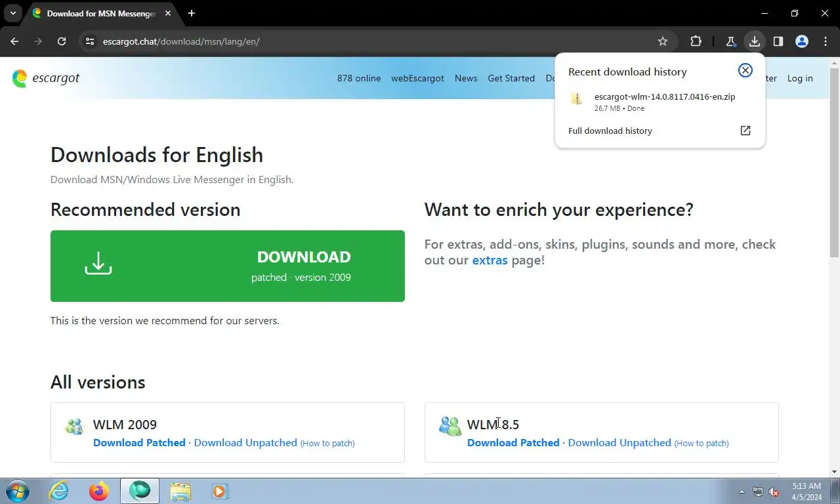Viewport: 840px width, 504px height.
Task: Open the tab search dropdown arrow
Action: point(12,13)
